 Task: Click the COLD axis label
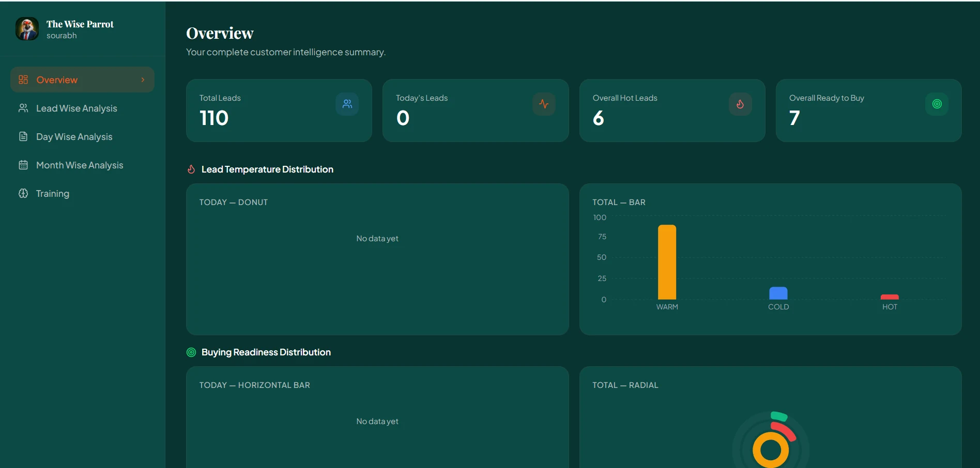pos(778,307)
